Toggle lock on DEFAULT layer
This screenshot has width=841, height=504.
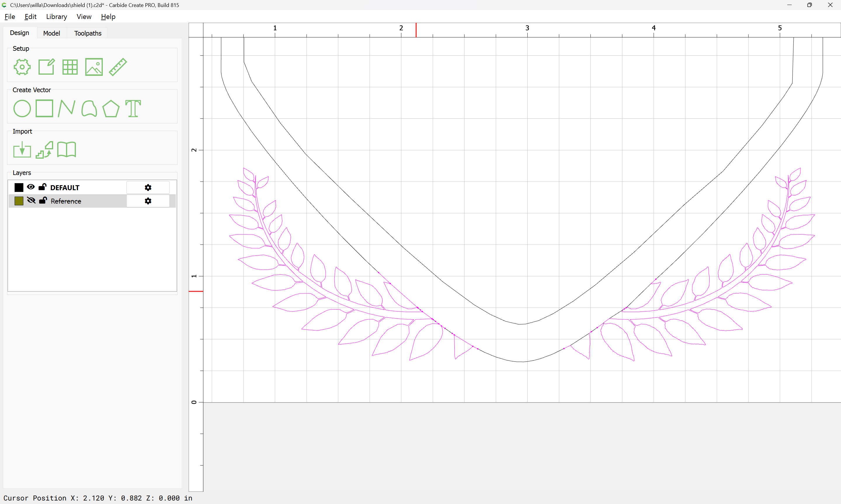point(43,187)
